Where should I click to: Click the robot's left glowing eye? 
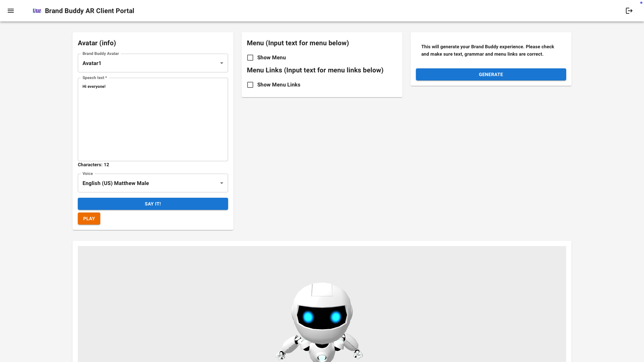[308, 317]
